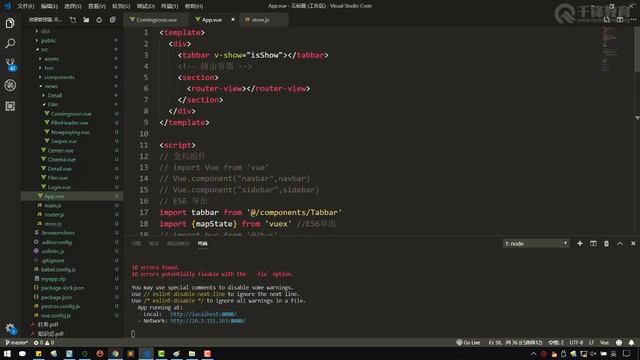This screenshot has height=360, width=640.
Task: Open notifications bell in status bar
Action: [x=631, y=342]
